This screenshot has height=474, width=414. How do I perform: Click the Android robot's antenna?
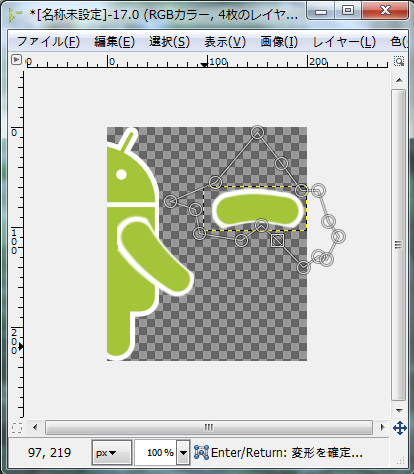point(129,140)
